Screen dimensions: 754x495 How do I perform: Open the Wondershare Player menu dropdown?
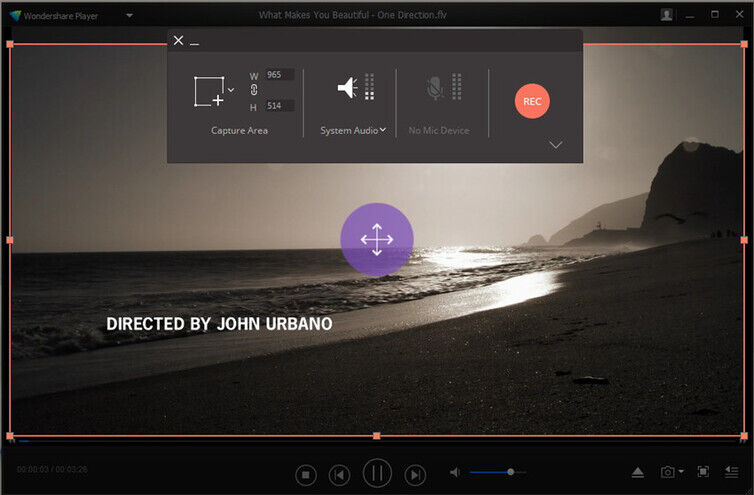(x=129, y=15)
